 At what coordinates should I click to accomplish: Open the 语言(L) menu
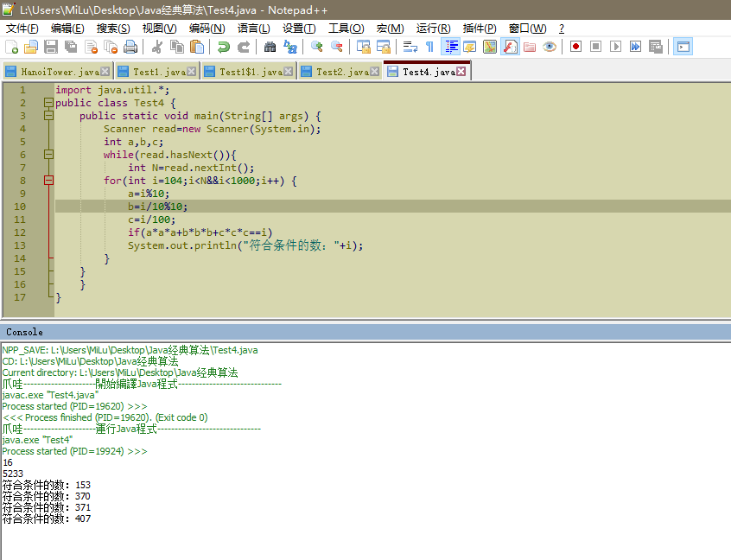point(254,29)
